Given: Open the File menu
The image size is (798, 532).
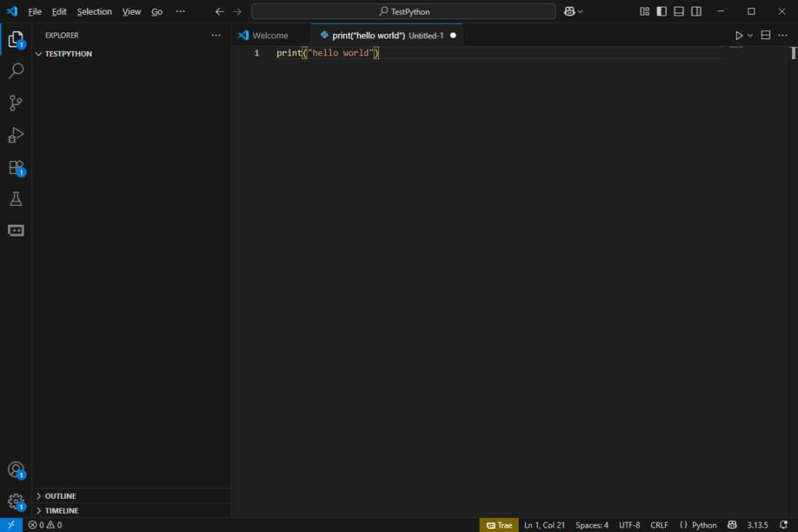Looking at the screenshot, I should click(x=35, y=11).
